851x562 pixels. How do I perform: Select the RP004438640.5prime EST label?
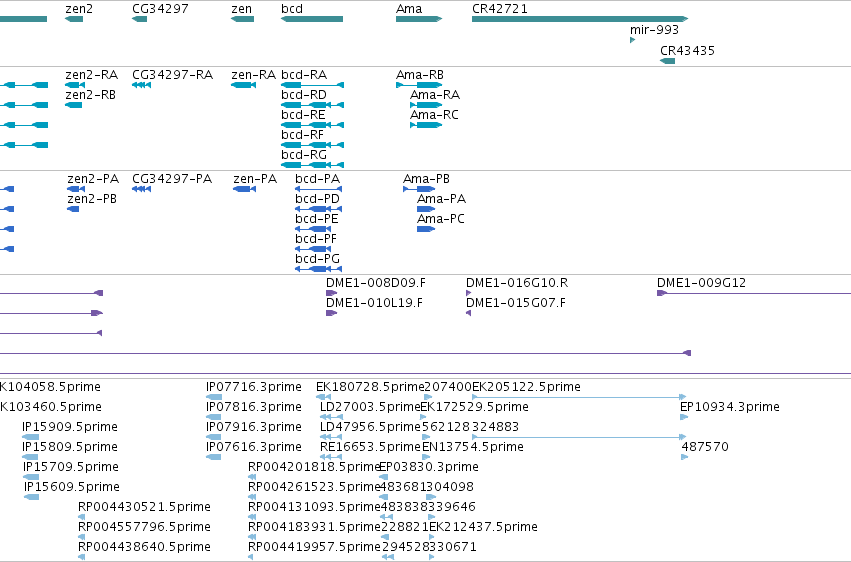pyautogui.click(x=144, y=547)
